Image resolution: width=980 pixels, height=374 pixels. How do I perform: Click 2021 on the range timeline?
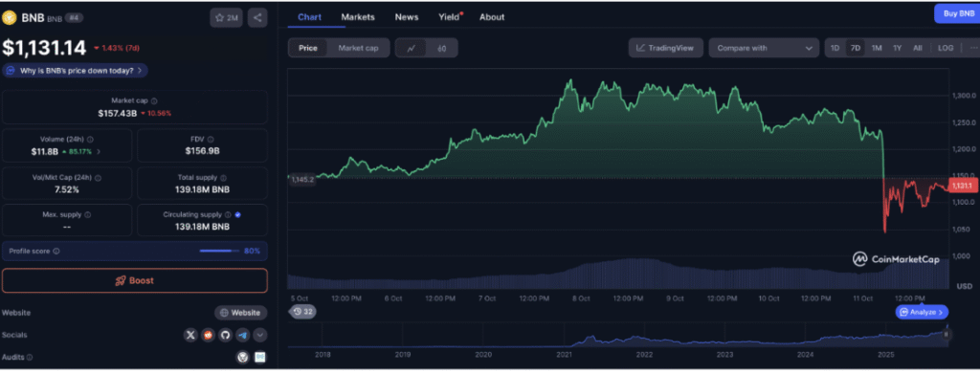pos(565,355)
